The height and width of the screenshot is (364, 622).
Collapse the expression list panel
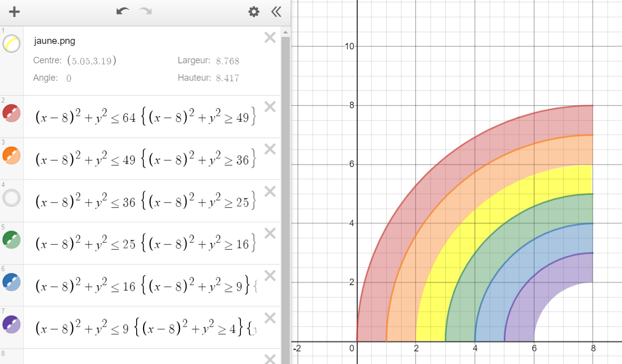(276, 12)
